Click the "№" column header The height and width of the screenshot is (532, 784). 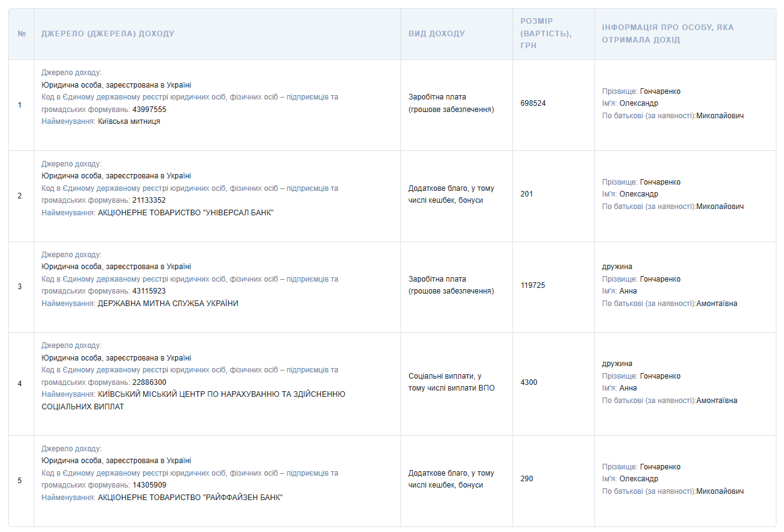pyautogui.click(x=21, y=34)
